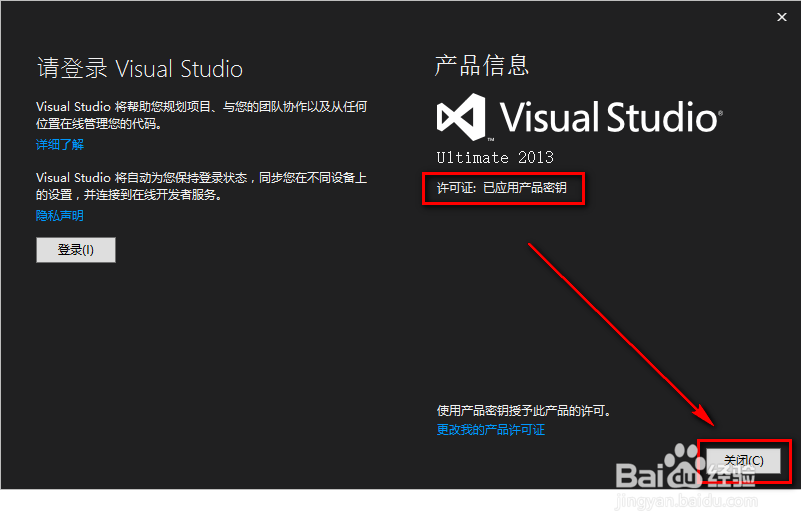Click the 请登录 Visual Studio heading
This screenshot has height=520, width=801.
click(x=139, y=68)
